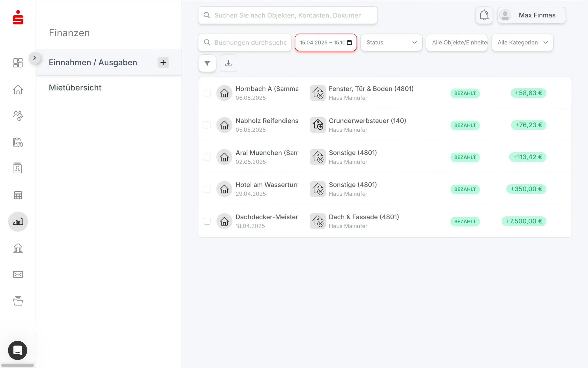
Task: Tick the Dachdecker-Meister booking checkbox
Action: tap(207, 221)
